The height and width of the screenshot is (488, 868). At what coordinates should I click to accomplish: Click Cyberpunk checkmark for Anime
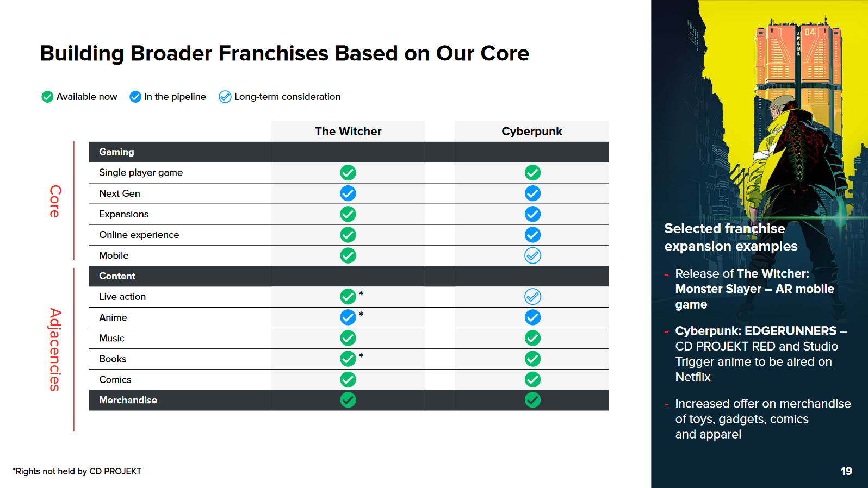pos(532,317)
